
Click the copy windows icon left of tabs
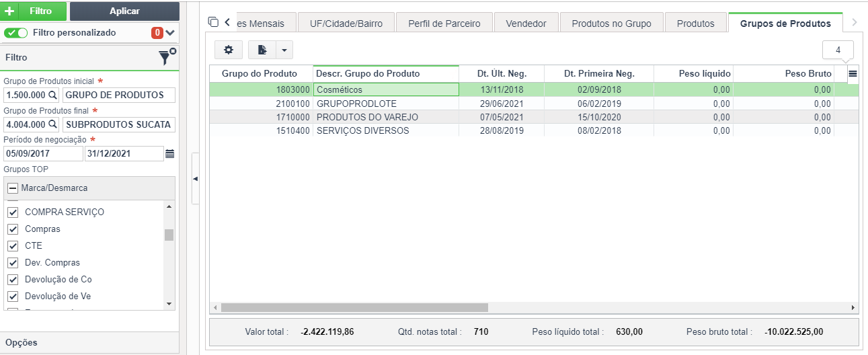pos(214,22)
